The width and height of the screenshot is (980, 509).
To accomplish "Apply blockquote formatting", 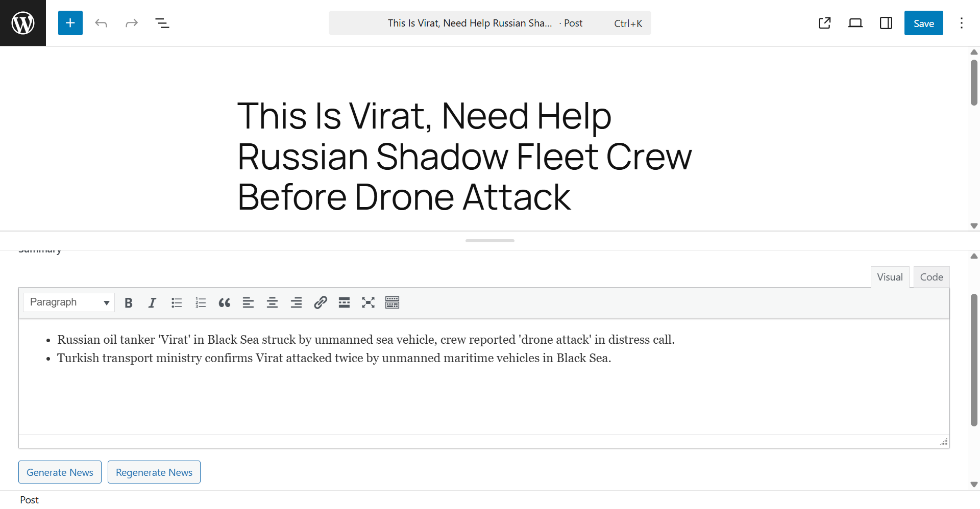I will (225, 303).
